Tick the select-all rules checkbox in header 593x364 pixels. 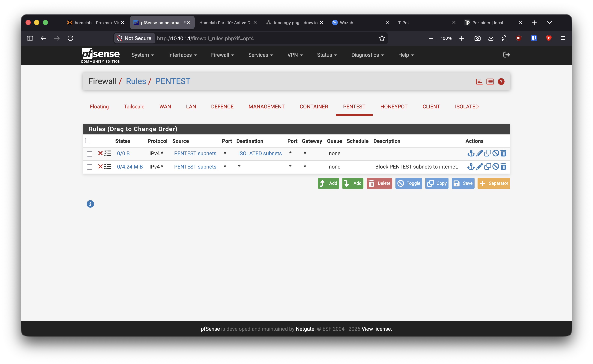88,141
